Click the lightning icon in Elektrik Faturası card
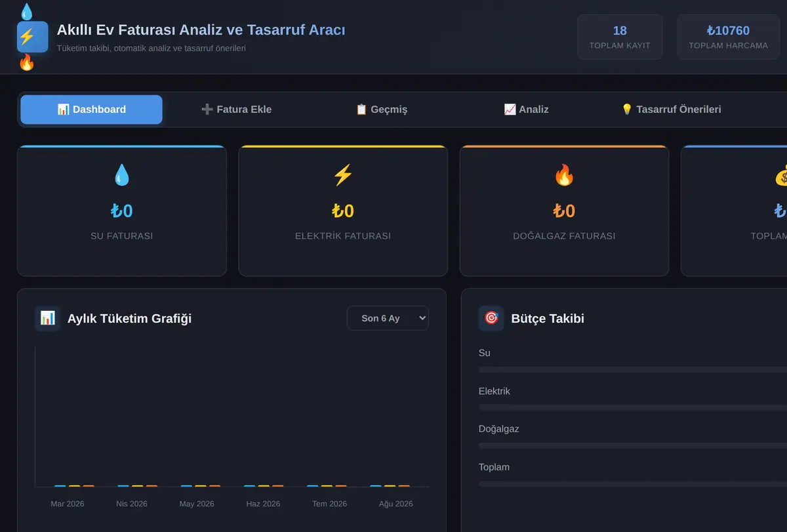 click(x=343, y=175)
